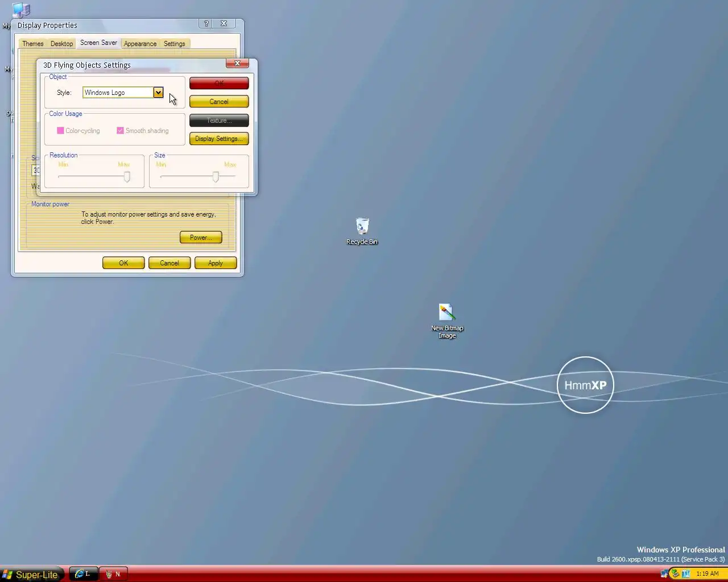Click the blue 'N' tray icon
The height and width of the screenshot is (582, 728).
click(686, 573)
